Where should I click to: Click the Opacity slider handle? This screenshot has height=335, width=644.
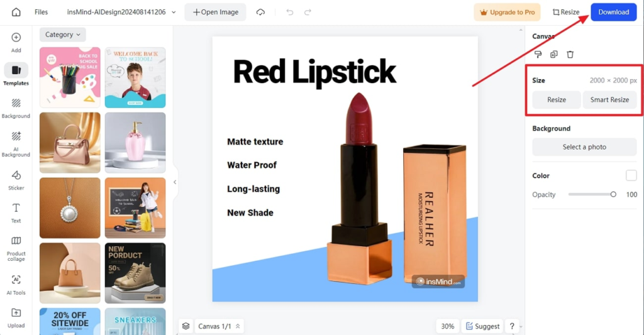[x=613, y=195]
